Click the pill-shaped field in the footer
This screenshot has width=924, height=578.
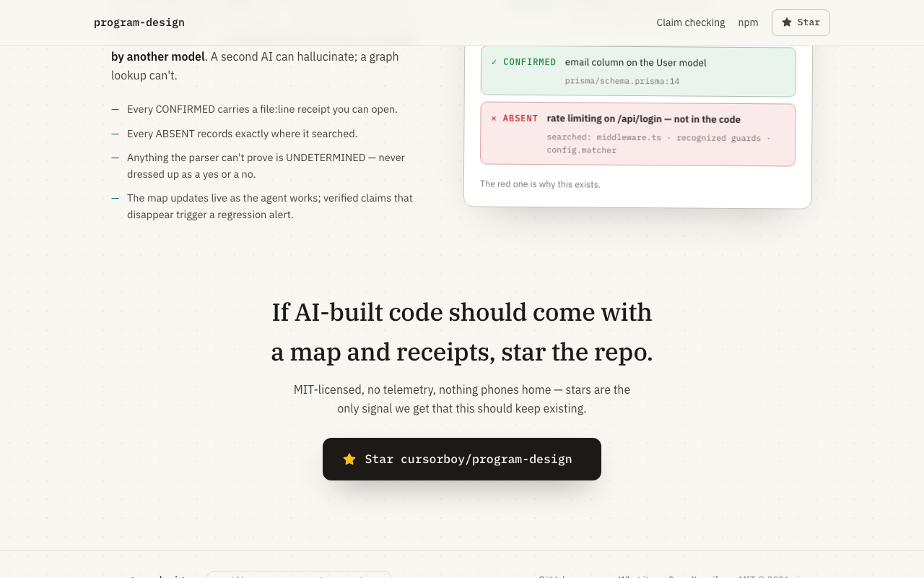click(299, 574)
